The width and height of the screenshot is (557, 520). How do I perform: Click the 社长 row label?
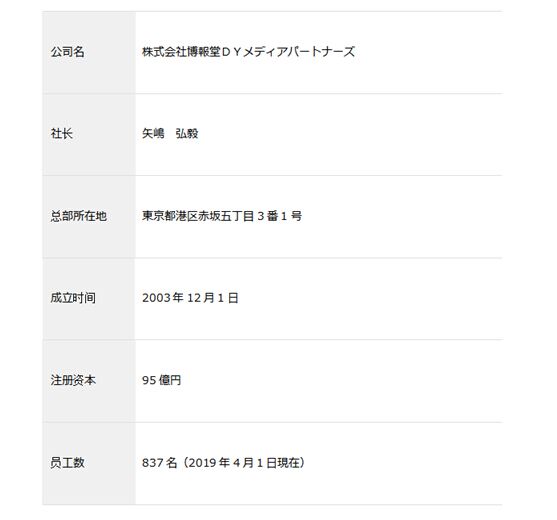[89, 135]
